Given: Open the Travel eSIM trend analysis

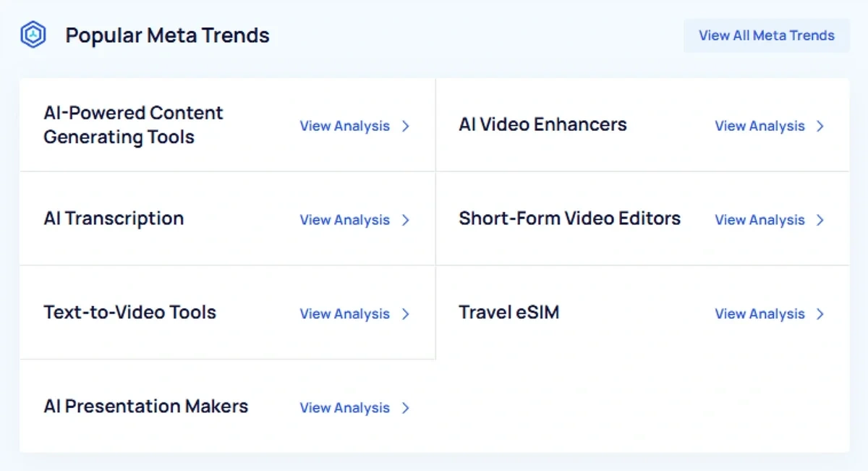Looking at the screenshot, I should (759, 314).
